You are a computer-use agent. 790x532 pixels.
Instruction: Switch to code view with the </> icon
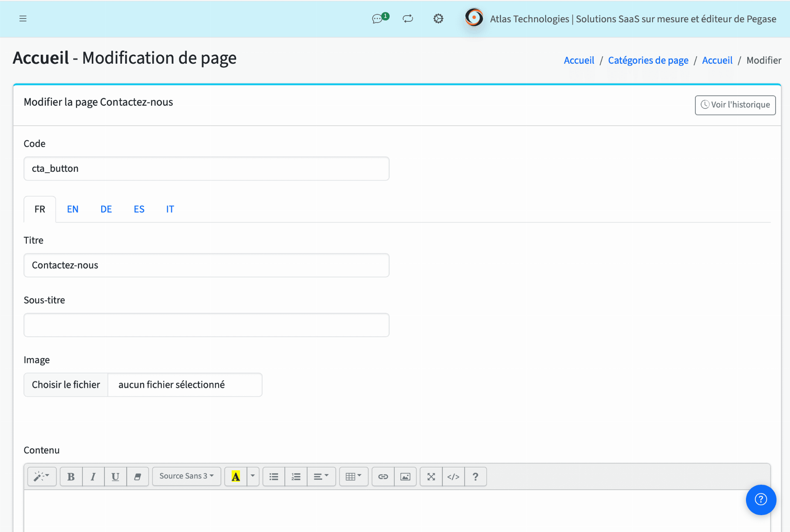pos(453,476)
